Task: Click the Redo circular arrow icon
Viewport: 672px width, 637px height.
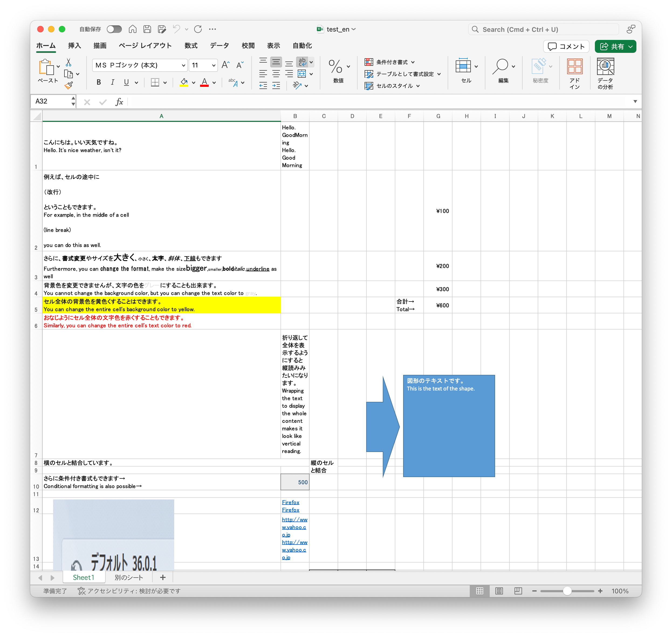Action: [198, 29]
